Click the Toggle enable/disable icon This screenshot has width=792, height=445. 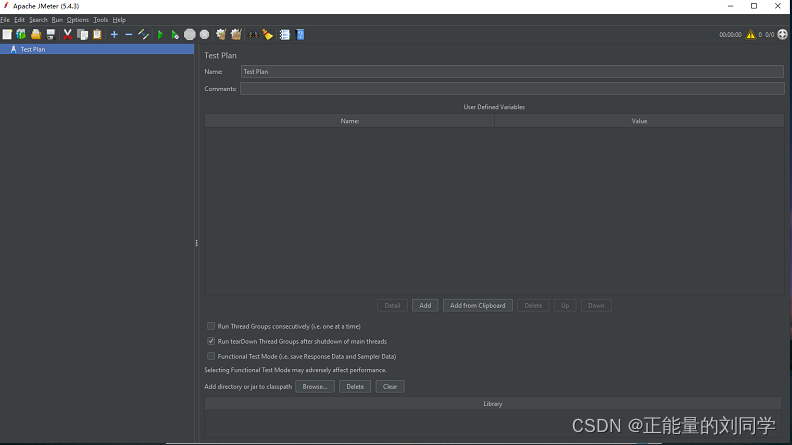point(143,34)
